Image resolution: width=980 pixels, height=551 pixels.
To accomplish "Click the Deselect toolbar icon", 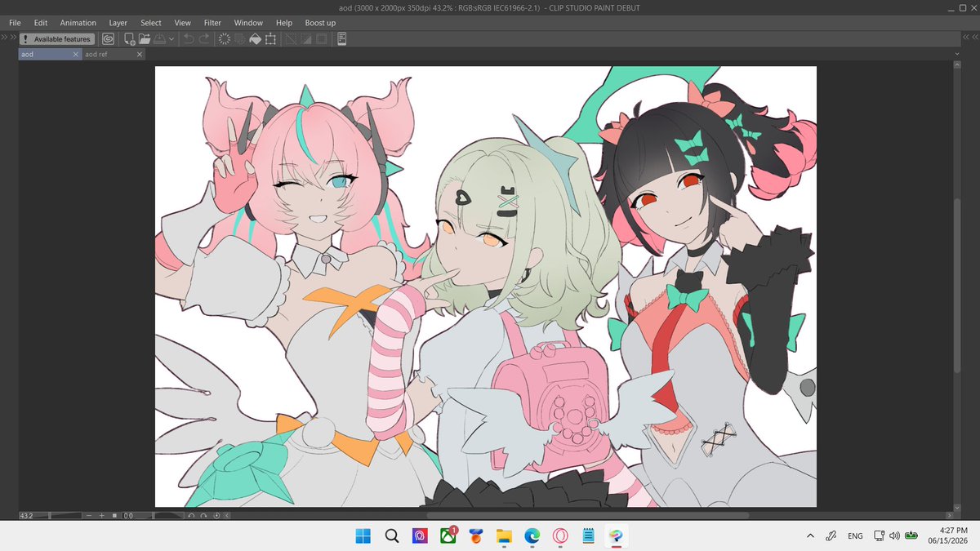I will point(290,39).
